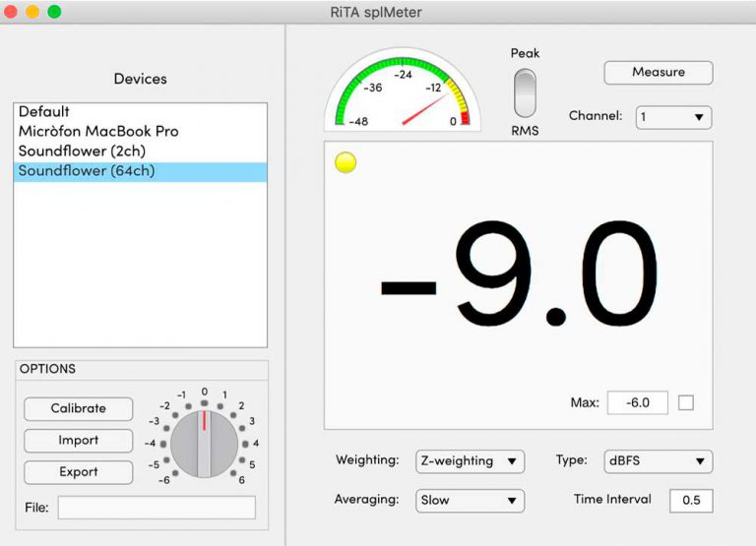
Task: Set knob to dot marked 6
Action: click(233, 473)
